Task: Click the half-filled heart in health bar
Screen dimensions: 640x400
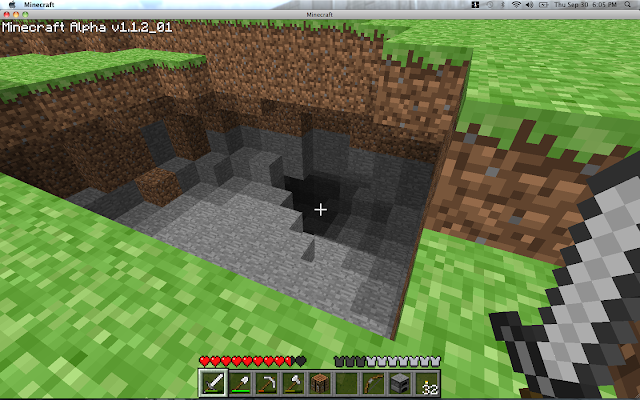Action: pos(289,361)
